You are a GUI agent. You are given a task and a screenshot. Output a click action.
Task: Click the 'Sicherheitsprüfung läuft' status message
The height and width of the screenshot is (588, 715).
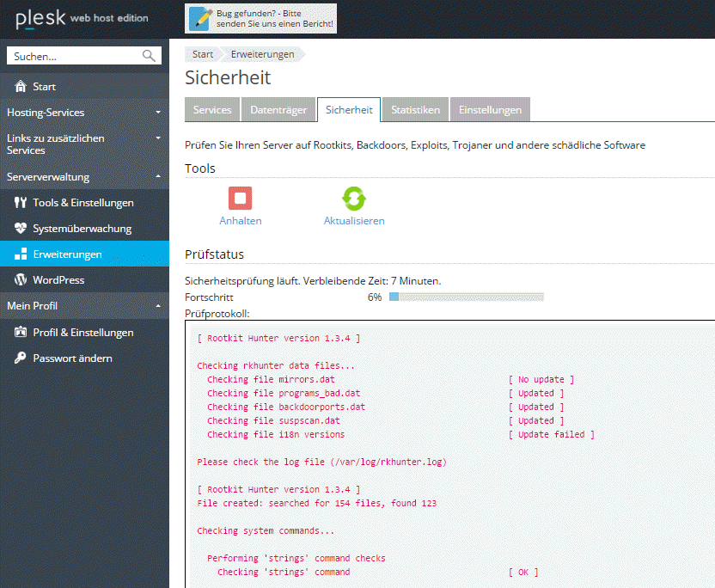point(313,281)
